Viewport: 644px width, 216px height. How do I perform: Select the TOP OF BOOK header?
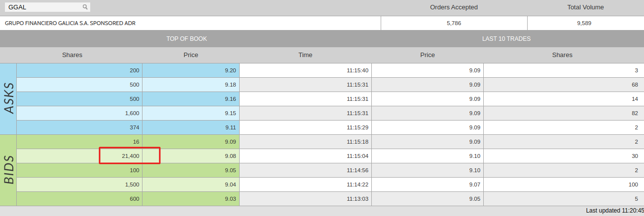click(x=186, y=38)
